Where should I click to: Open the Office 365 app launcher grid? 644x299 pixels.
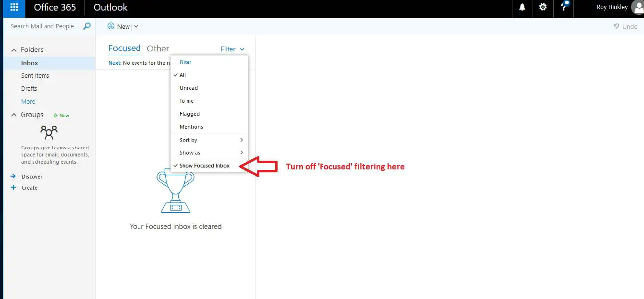13,8
